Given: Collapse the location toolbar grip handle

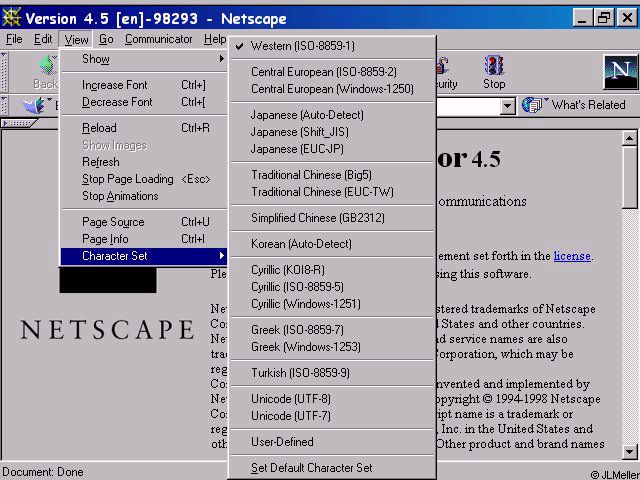Looking at the screenshot, I should click(4, 105).
